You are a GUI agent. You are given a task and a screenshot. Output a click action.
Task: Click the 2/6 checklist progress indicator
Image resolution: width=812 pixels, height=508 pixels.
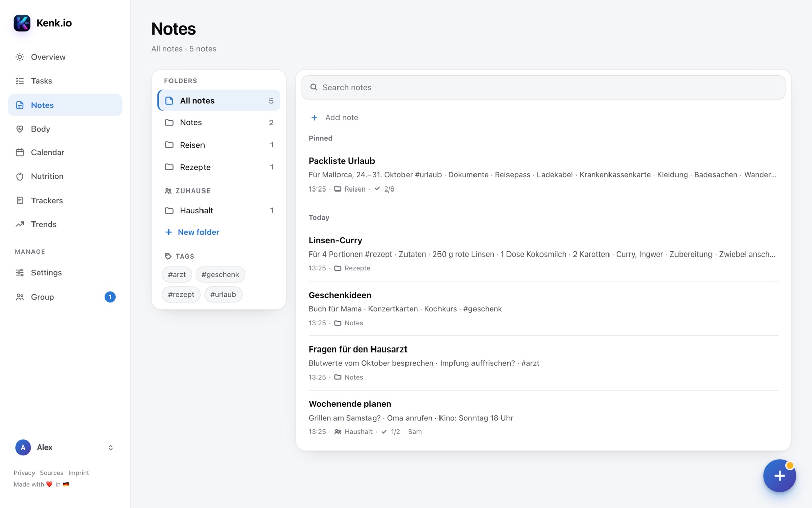384,189
